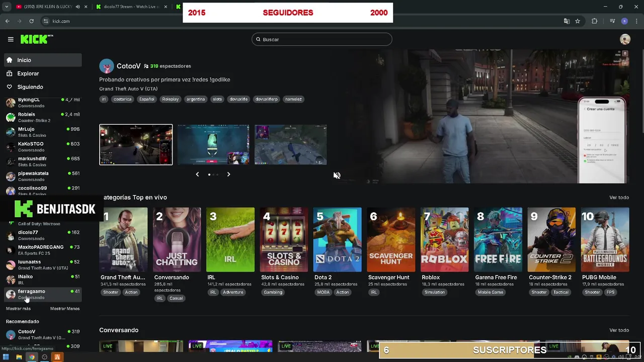Reload the page
Viewport: 644px width, 362px height.
(x=31, y=21)
